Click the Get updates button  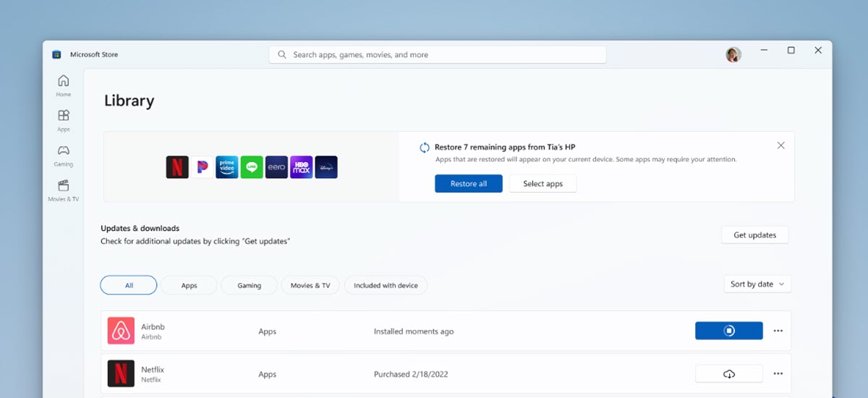tap(754, 235)
